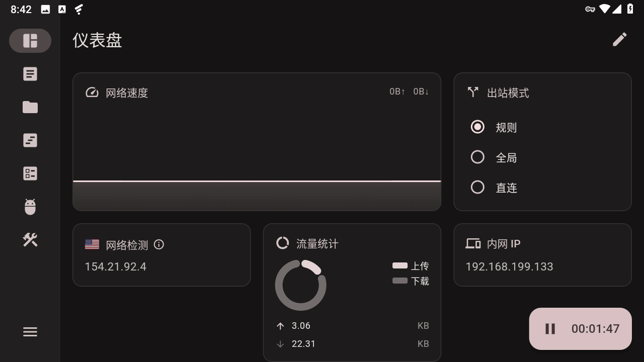This screenshot has width=644, height=362.
Task: Open the profiles folder icon
Action: [x=30, y=107]
